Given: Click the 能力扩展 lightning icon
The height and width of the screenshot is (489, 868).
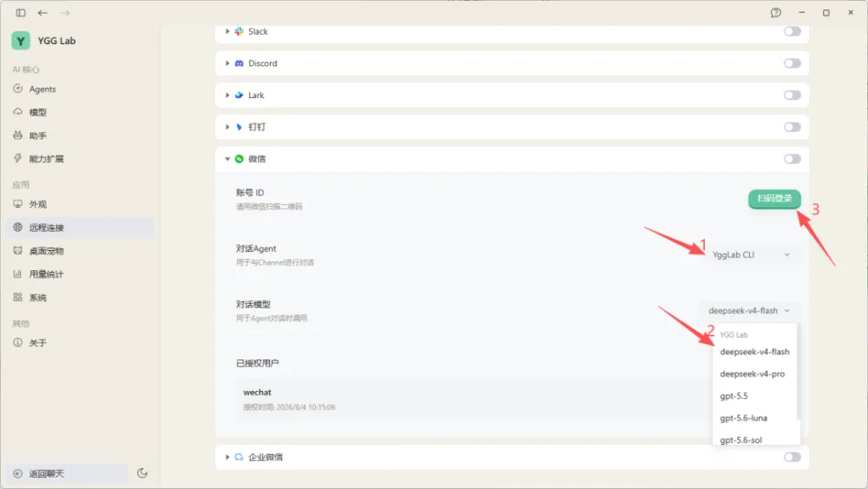Looking at the screenshot, I should (17, 158).
